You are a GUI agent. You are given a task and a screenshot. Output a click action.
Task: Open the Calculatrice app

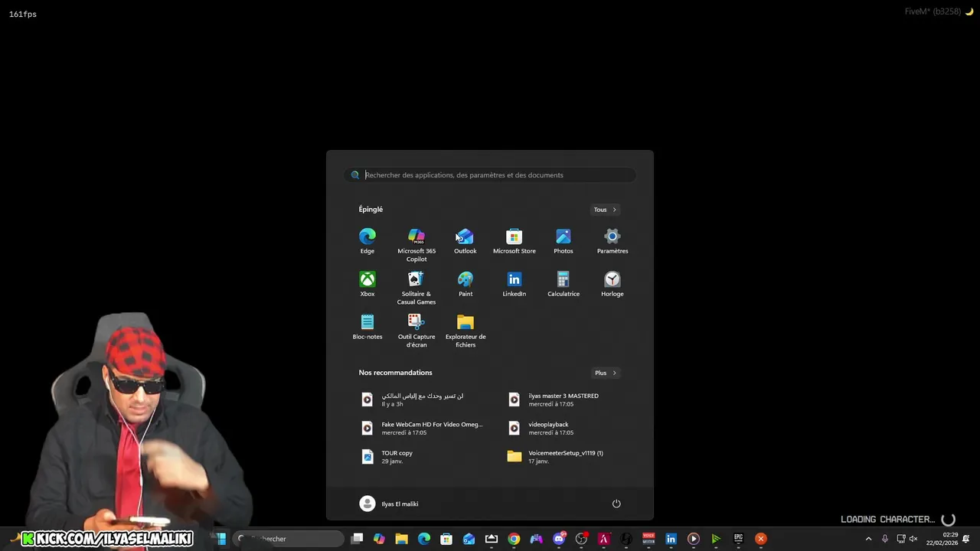[563, 284]
